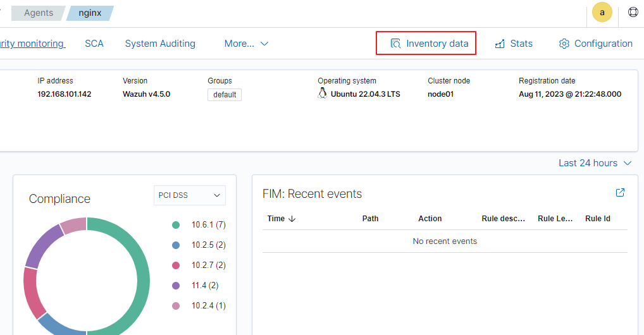Image resolution: width=644 pixels, height=335 pixels.
Task: Toggle the 10.2.4 legend dot
Action: click(x=176, y=306)
